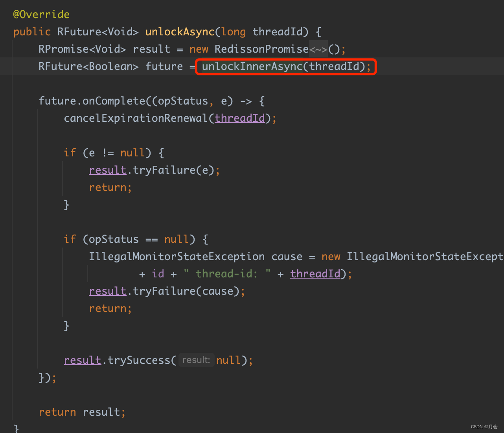Click the " thread-id: " string literal

(x=227, y=274)
